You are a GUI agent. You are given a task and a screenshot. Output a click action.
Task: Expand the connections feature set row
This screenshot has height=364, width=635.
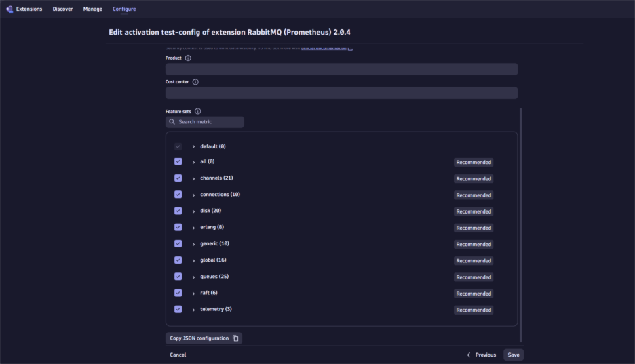[193, 195]
